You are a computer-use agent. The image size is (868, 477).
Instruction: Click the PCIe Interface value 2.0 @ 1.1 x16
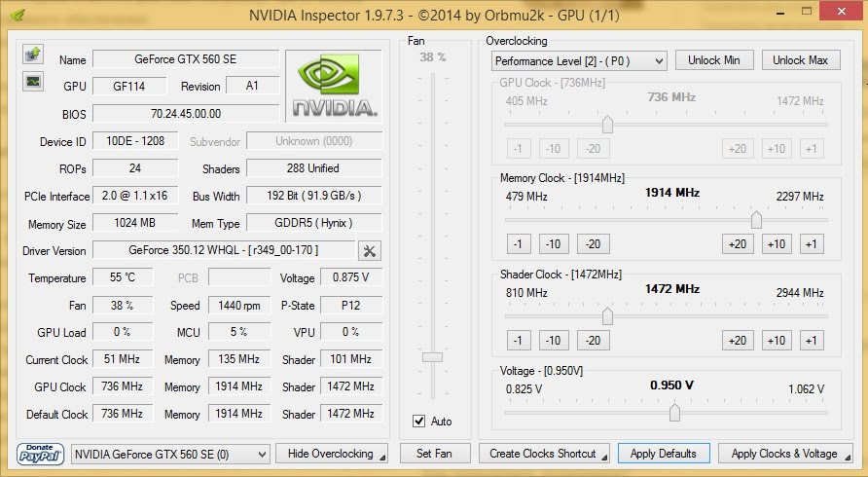[135, 196]
